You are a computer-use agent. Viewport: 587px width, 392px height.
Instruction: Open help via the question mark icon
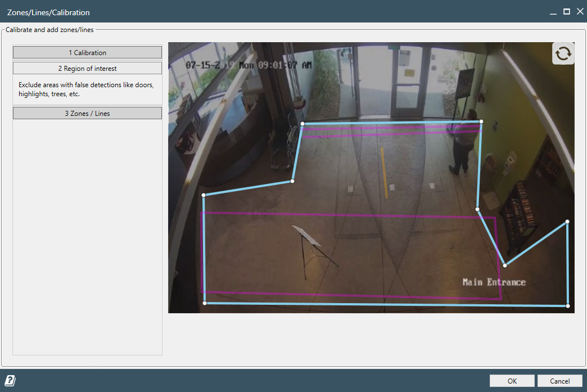(10, 381)
